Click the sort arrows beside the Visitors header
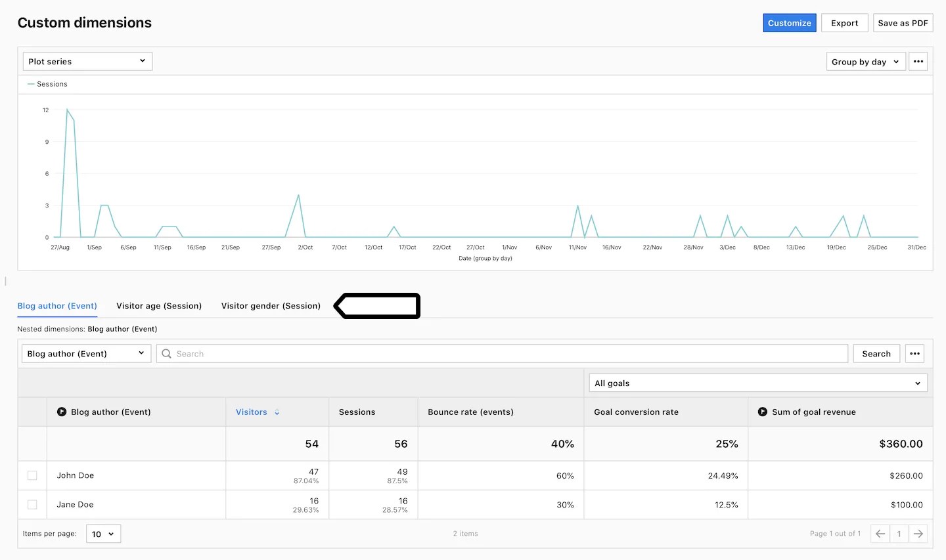 275,412
